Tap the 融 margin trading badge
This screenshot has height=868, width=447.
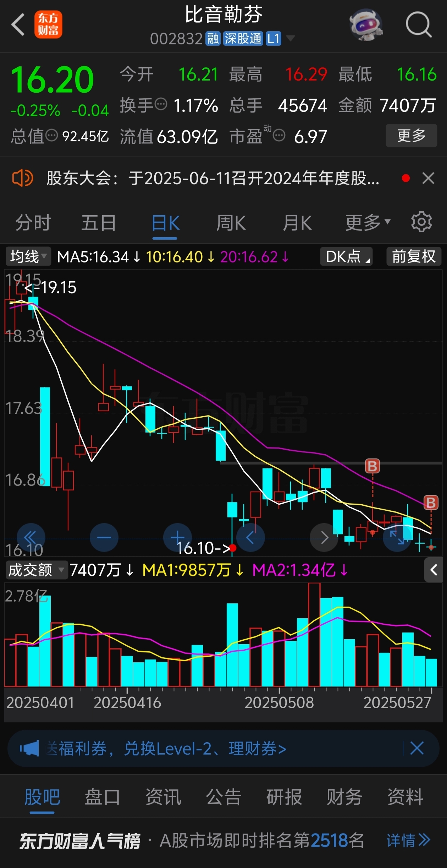click(213, 38)
